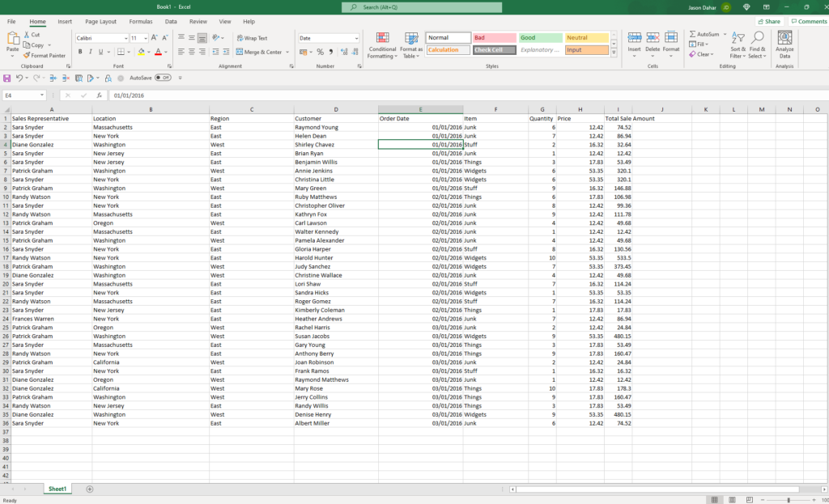Select the Sheet1 tab

tap(57, 489)
